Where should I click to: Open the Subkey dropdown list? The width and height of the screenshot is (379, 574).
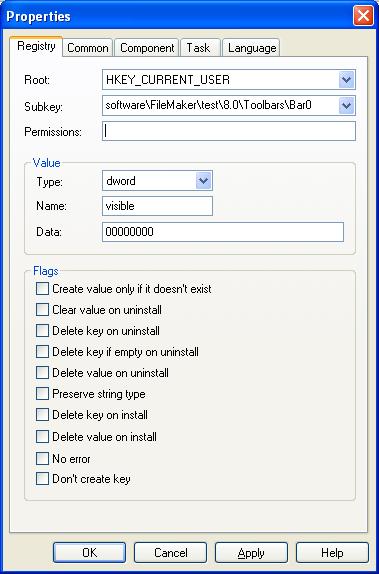pyautogui.click(x=346, y=106)
